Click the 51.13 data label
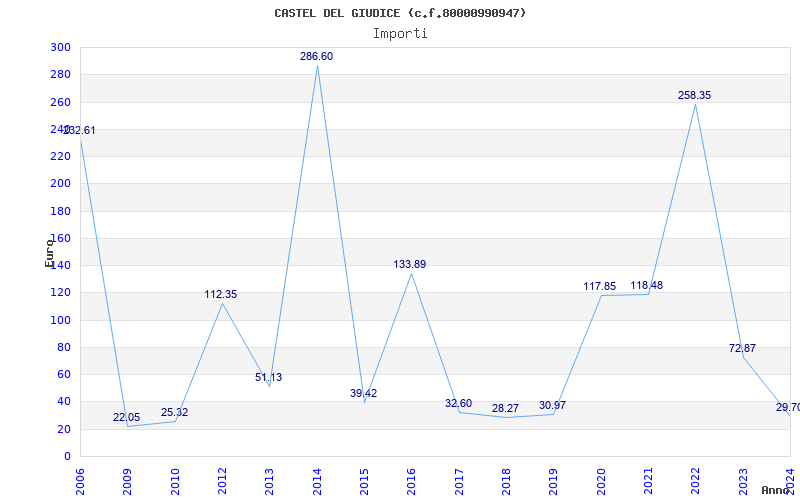 click(268, 378)
